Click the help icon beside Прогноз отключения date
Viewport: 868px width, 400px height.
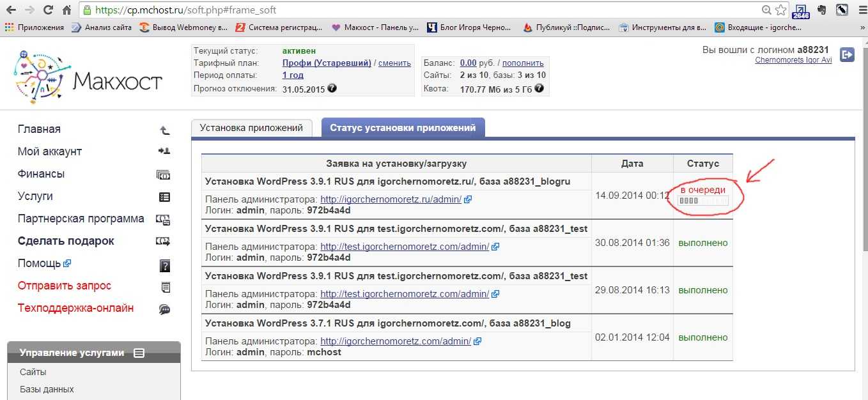pos(332,89)
